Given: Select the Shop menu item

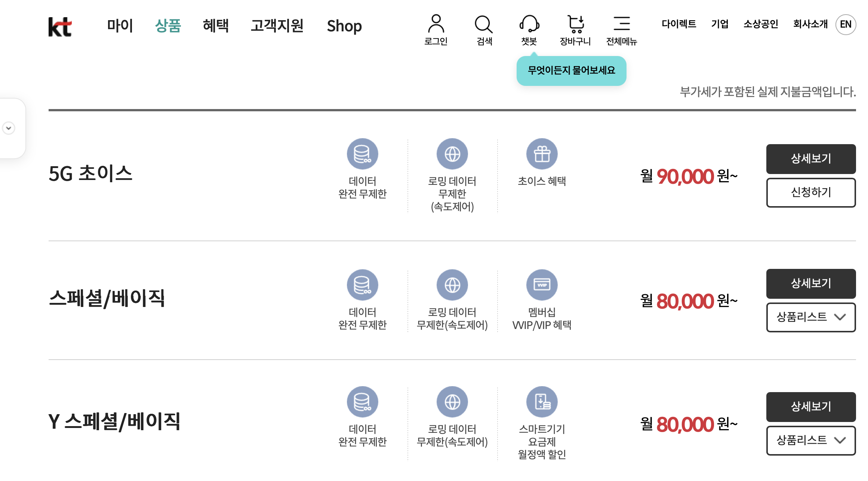Looking at the screenshot, I should 344,26.
